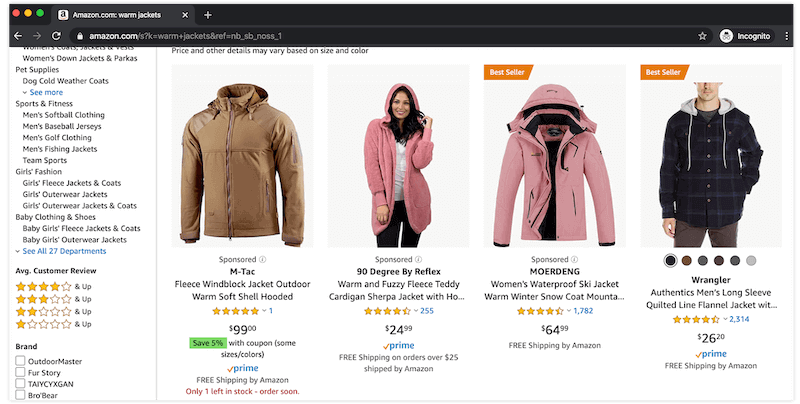Click the lock icon in address bar

coord(80,36)
